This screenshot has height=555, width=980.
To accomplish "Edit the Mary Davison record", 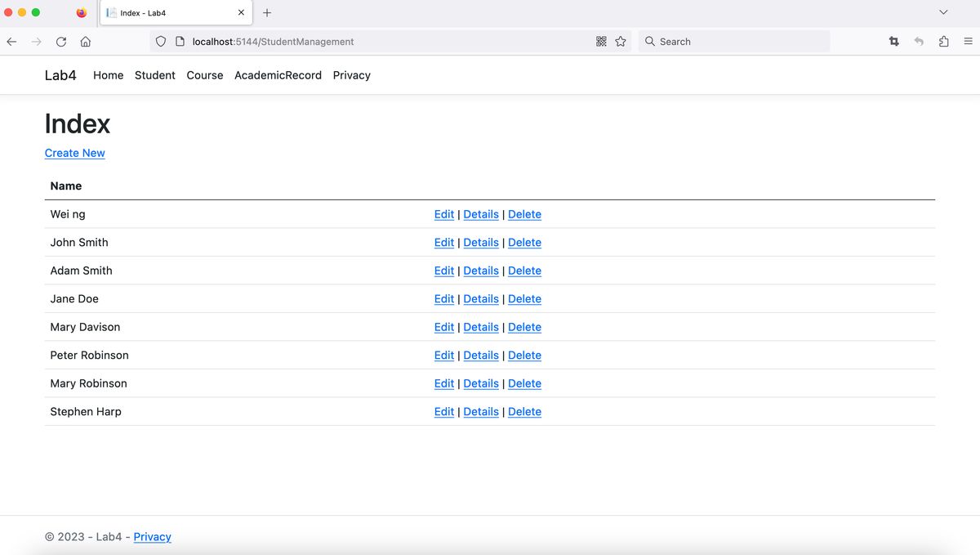I will click(x=444, y=327).
